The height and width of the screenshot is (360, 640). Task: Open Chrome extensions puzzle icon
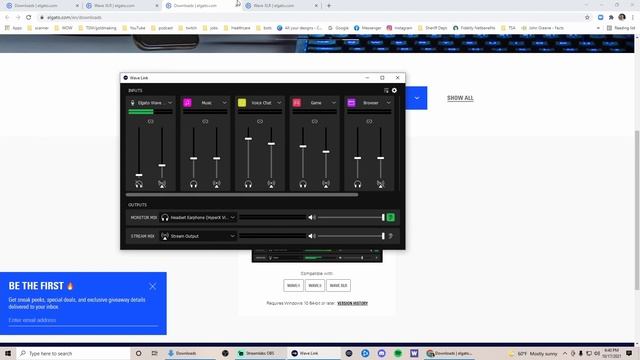pyautogui.click(x=611, y=17)
